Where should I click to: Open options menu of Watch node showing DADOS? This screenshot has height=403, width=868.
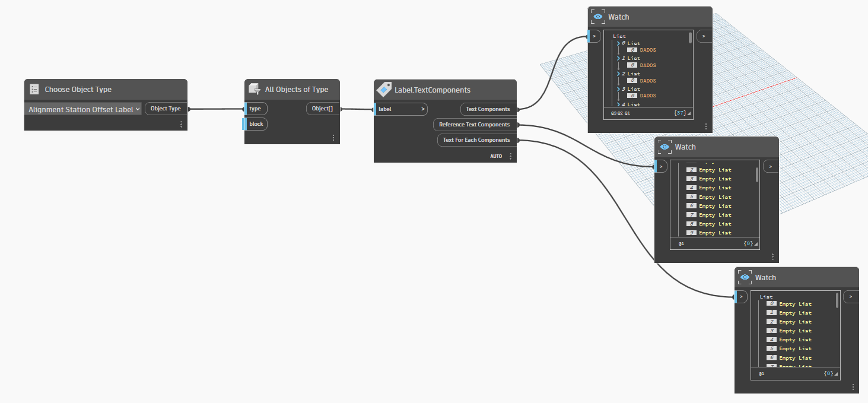pyautogui.click(x=706, y=126)
